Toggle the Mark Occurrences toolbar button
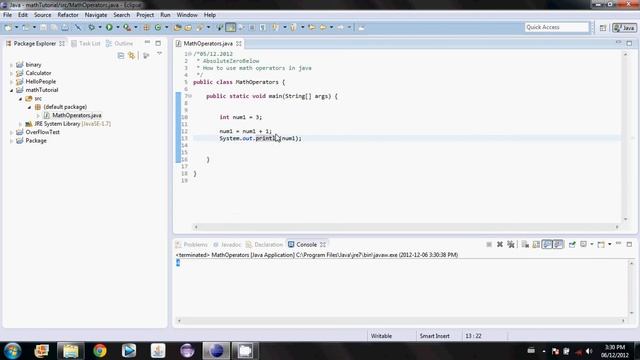Image resolution: width=640 pixels, height=360 pixels. click(x=231, y=27)
